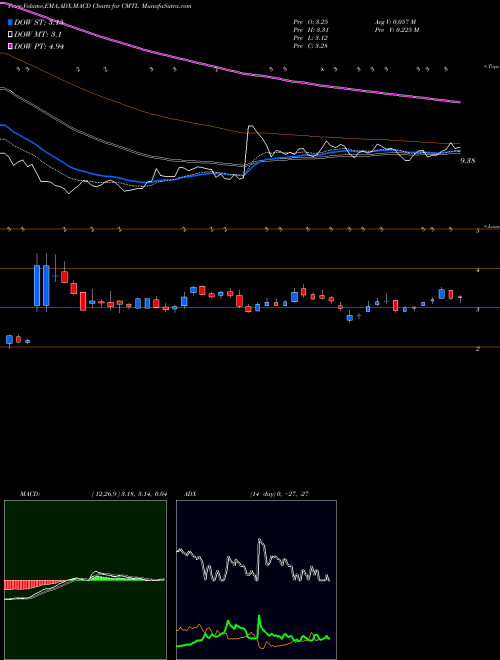Click the red MACD histogram bars
Image resolution: width=500 pixels, height=660 pixels.
[x=34, y=585]
